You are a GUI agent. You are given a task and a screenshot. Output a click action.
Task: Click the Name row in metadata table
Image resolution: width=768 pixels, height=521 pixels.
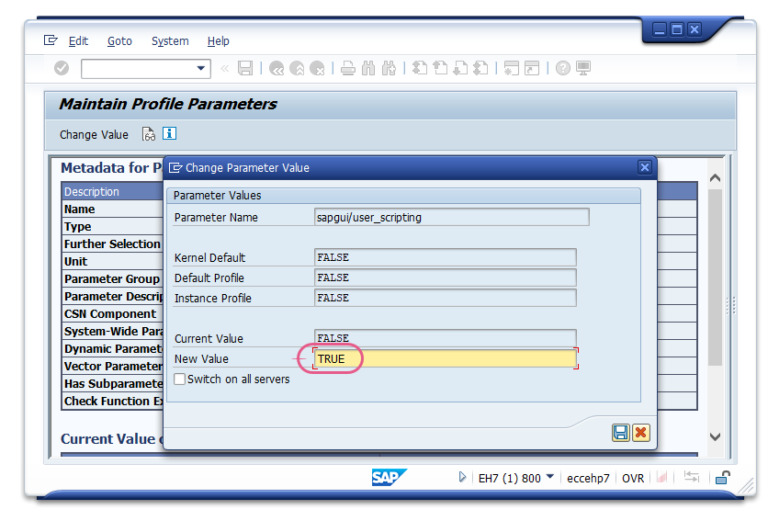pyautogui.click(x=112, y=209)
